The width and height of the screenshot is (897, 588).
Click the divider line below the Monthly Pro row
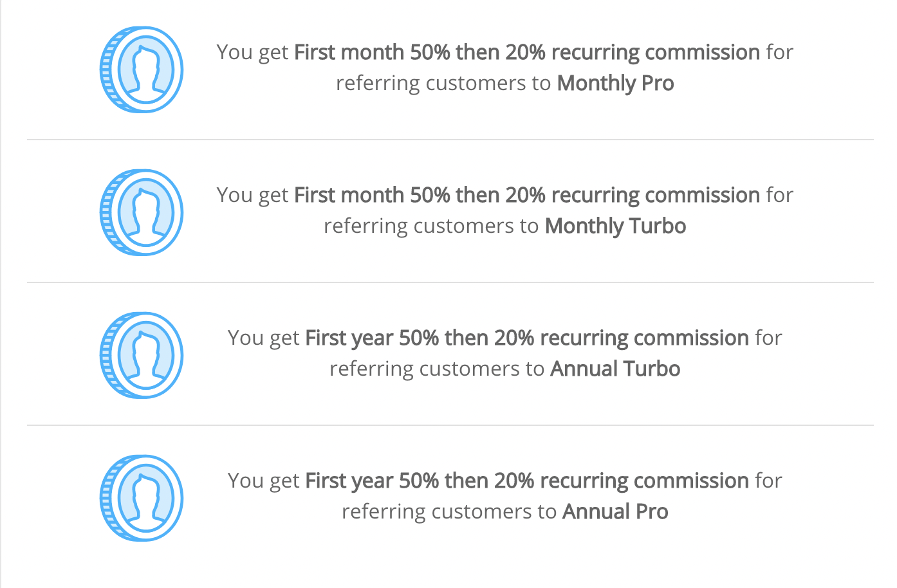point(450,140)
